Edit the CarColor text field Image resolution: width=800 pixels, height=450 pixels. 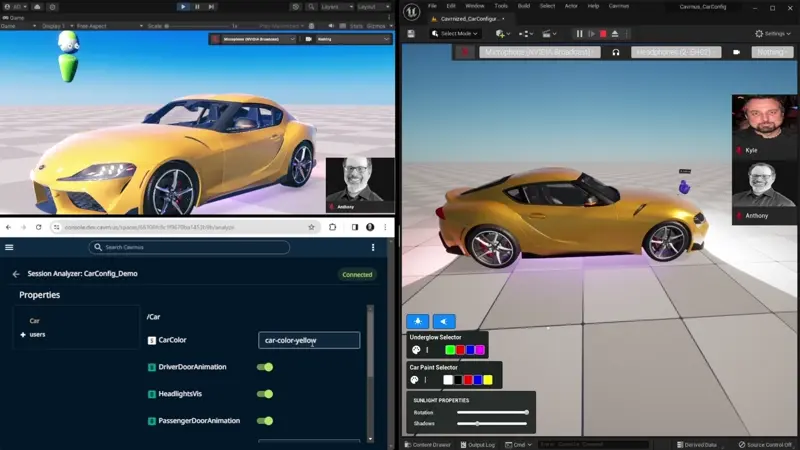coord(309,340)
